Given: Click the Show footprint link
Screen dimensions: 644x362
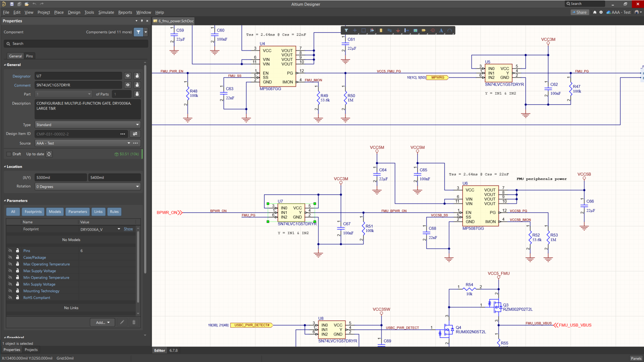Looking at the screenshot, I should point(128,229).
